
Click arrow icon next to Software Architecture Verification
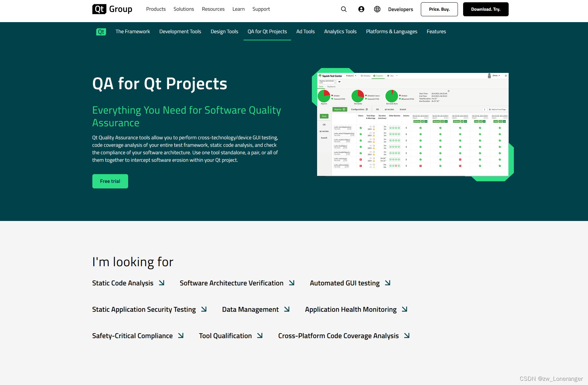click(292, 283)
